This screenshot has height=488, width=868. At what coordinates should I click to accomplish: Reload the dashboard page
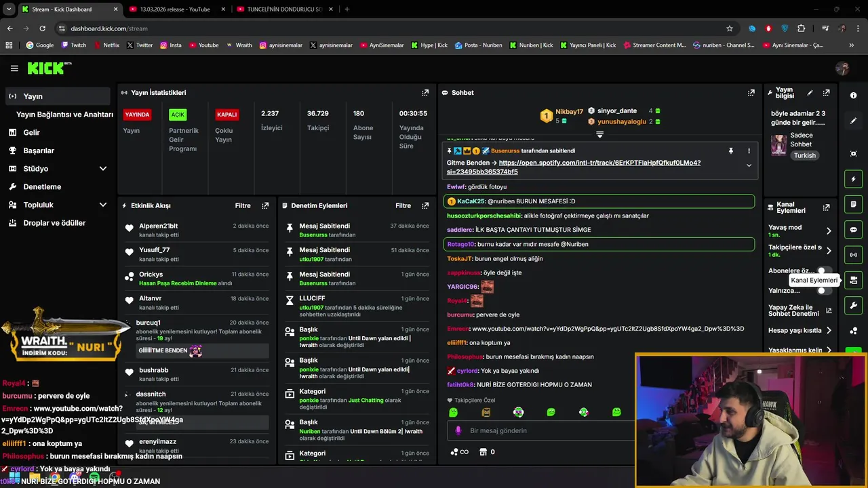point(42,28)
